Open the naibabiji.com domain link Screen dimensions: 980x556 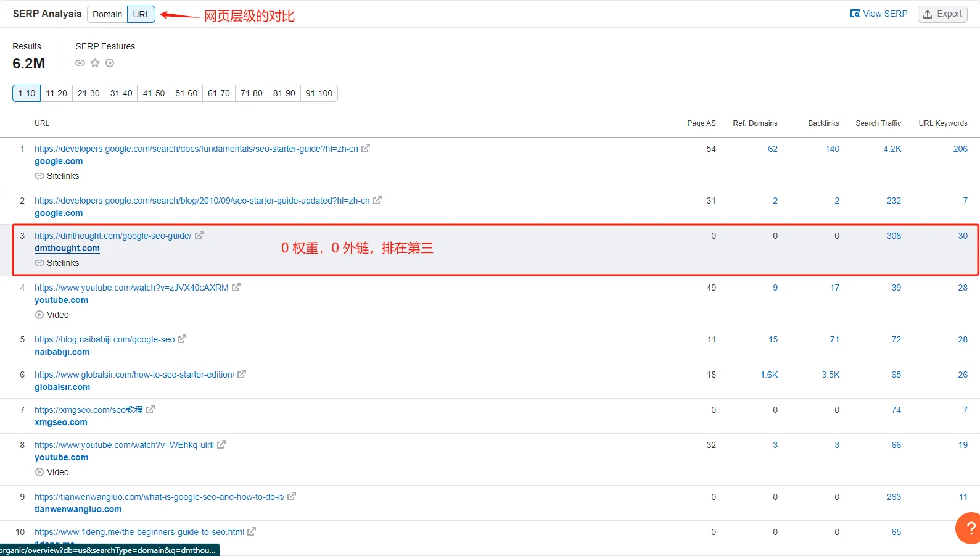62,352
